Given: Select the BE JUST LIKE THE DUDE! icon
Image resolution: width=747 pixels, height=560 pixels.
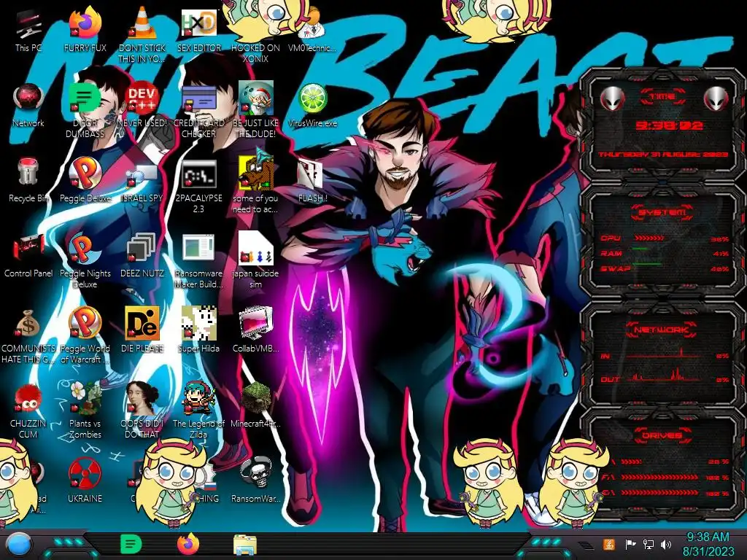Looking at the screenshot, I should pos(255,111).
